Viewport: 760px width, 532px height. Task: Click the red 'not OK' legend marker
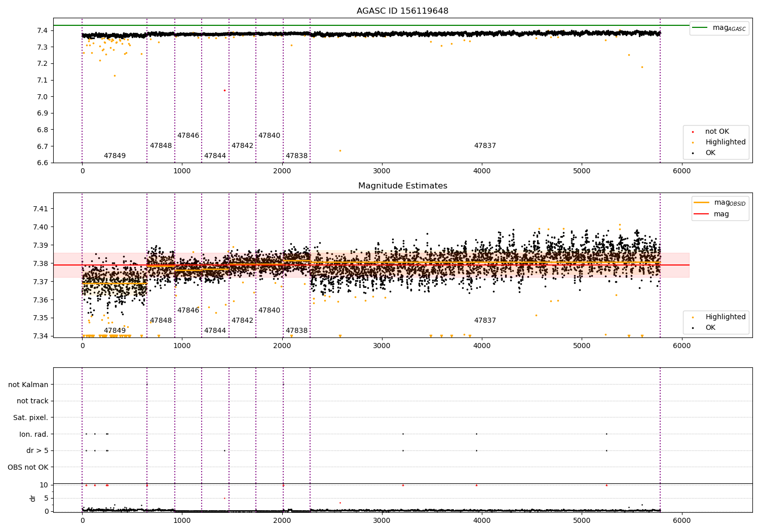coord(693,132)
